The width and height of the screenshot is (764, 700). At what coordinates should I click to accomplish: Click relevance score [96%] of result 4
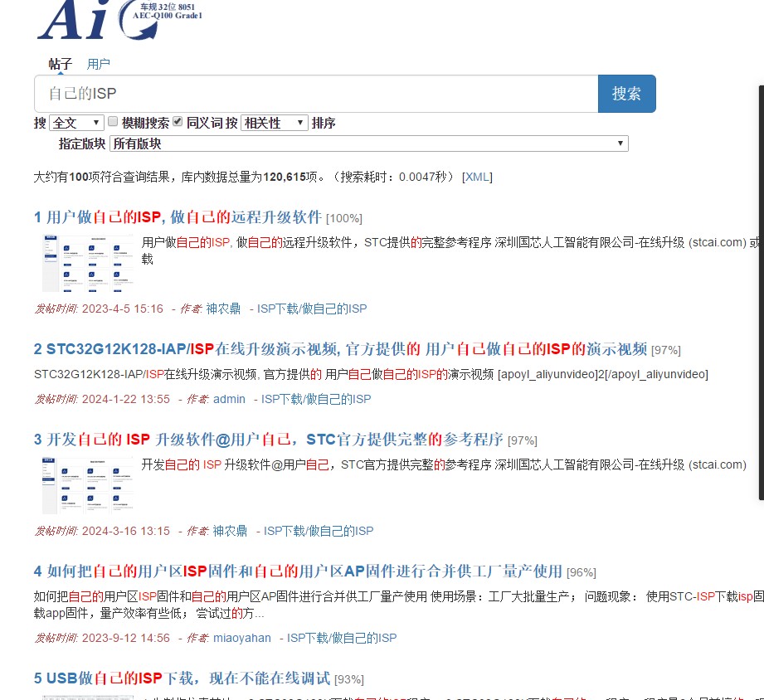point(582,572)
